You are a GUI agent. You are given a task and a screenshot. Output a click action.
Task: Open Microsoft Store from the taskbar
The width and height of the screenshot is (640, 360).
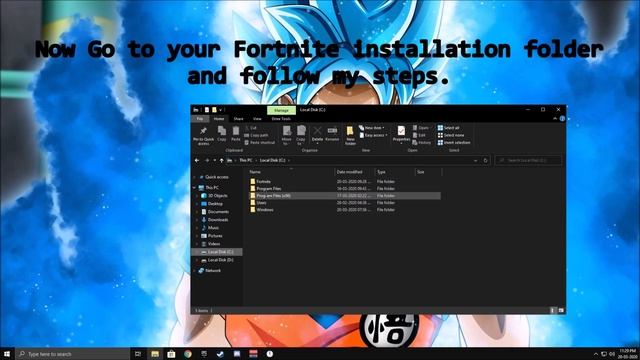pyautogui.click(x=171, y=354)
